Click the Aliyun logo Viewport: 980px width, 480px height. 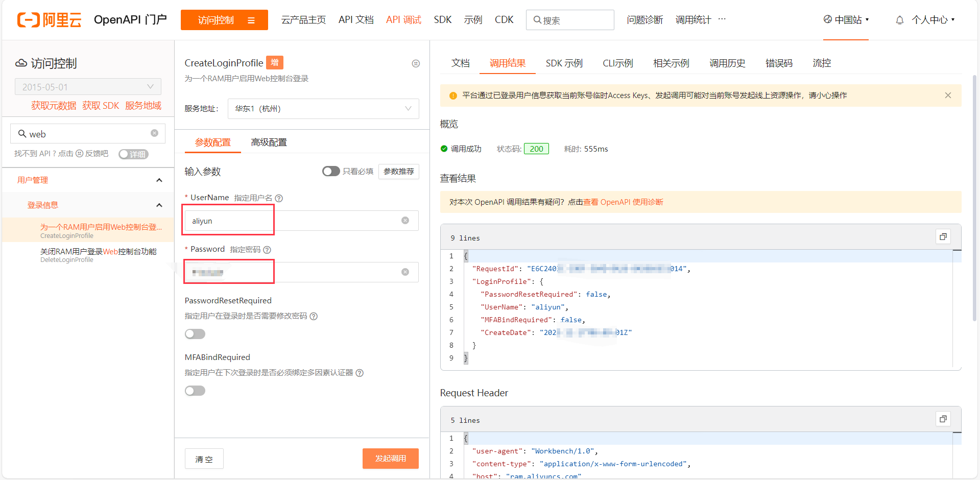[50, 20]
